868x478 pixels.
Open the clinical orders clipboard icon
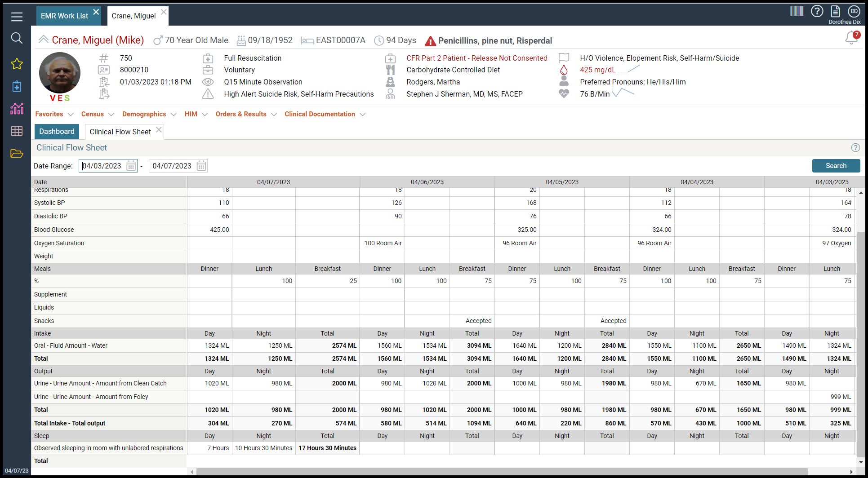point(16,86)
